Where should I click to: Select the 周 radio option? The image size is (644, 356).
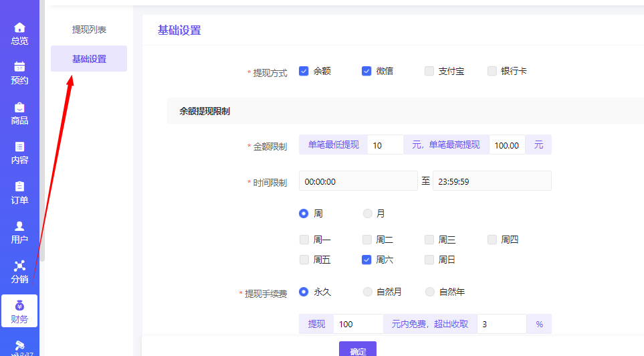click(304, 213)
